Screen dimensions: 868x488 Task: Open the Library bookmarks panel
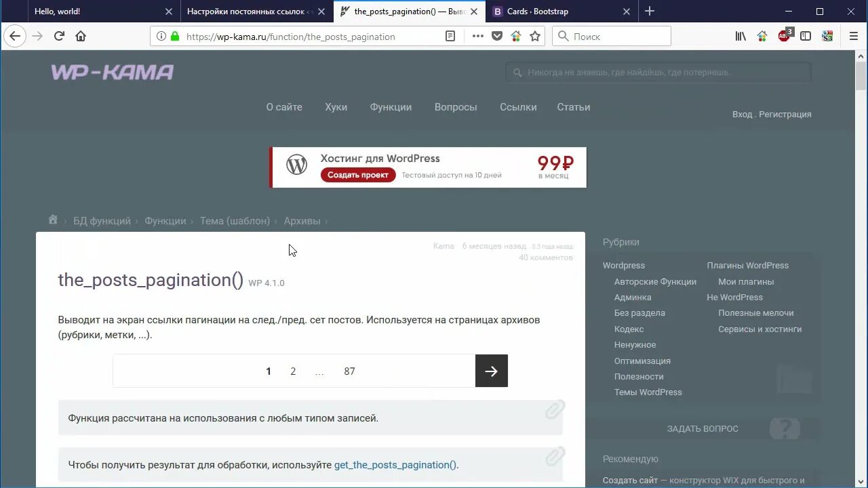coord(741,37)
